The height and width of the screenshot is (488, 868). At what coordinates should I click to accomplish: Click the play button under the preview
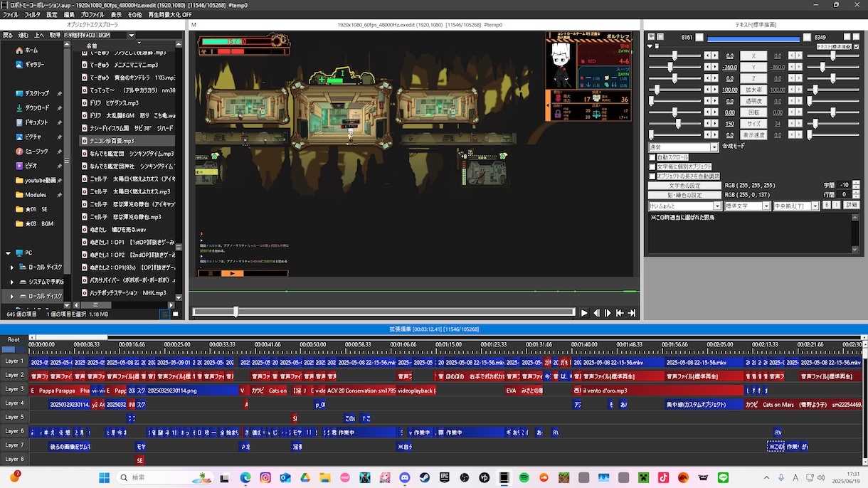point(584,312)
